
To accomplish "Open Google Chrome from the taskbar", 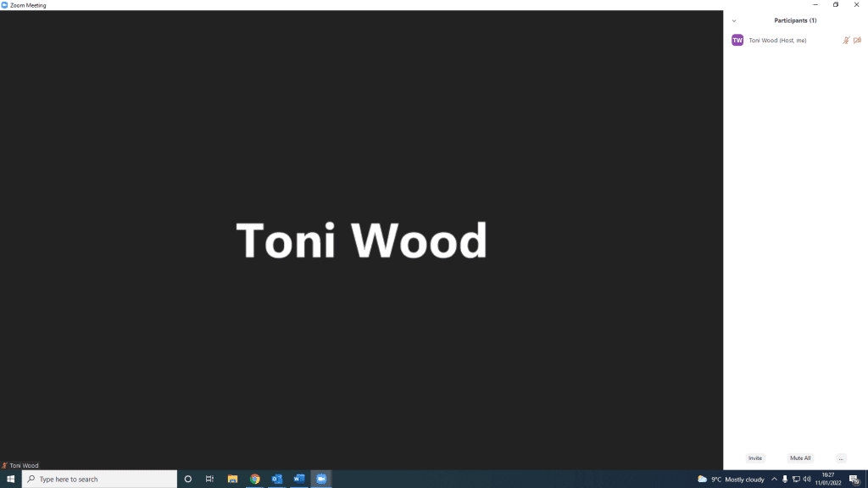I will 255,479.
